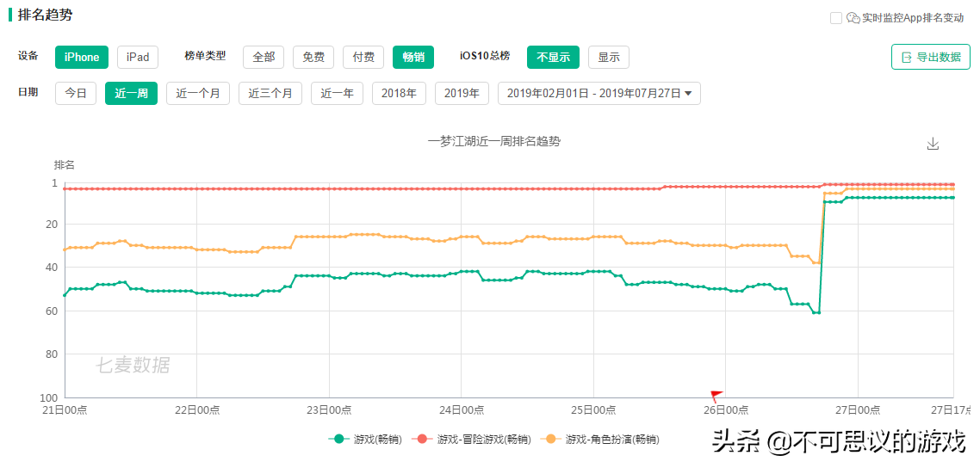Show iOS10 overall chart with 显示

tap(609, 58)
